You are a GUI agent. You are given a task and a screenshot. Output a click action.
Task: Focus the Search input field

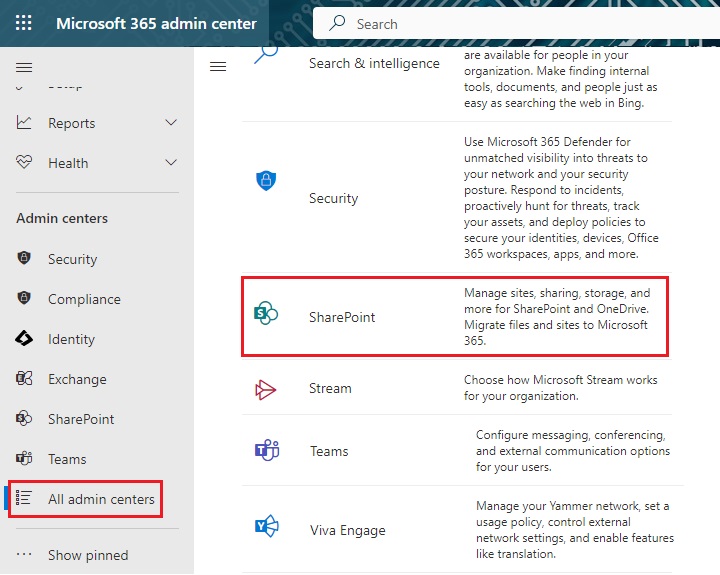pyautogui.click(x=516, y=23)
